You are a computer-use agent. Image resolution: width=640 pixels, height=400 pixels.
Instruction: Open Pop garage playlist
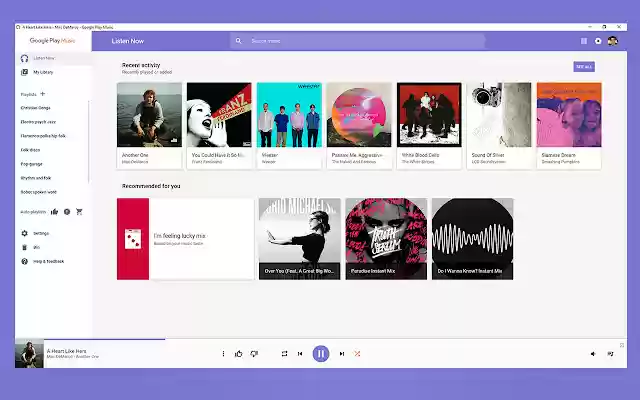[31, 164]
